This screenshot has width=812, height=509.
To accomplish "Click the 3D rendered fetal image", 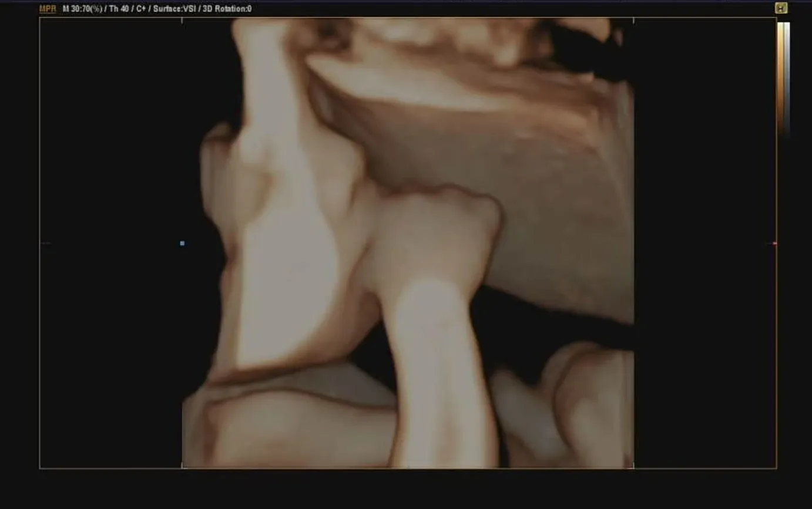I will 408,243.
